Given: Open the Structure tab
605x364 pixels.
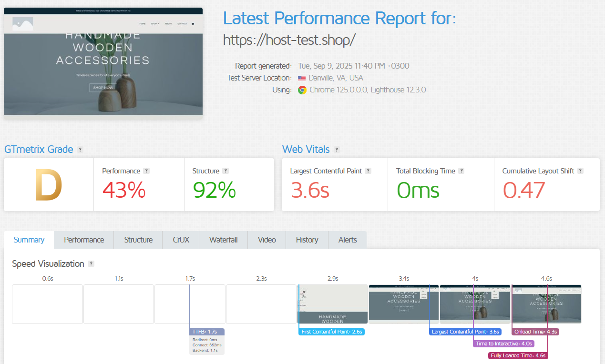Looking at the screenshot, I should click(138, 240).
